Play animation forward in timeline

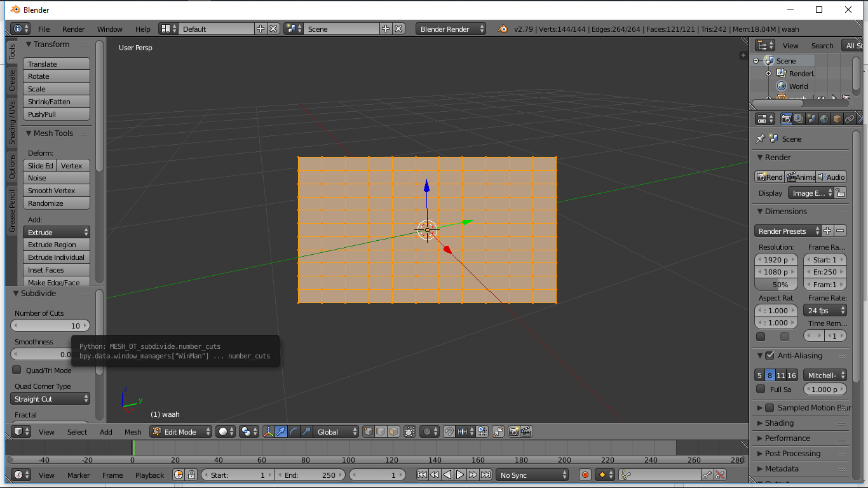point(460,475)
